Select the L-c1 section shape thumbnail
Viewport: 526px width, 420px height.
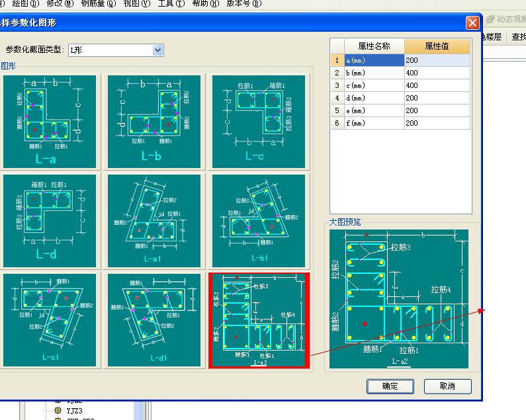coord(50,320)
